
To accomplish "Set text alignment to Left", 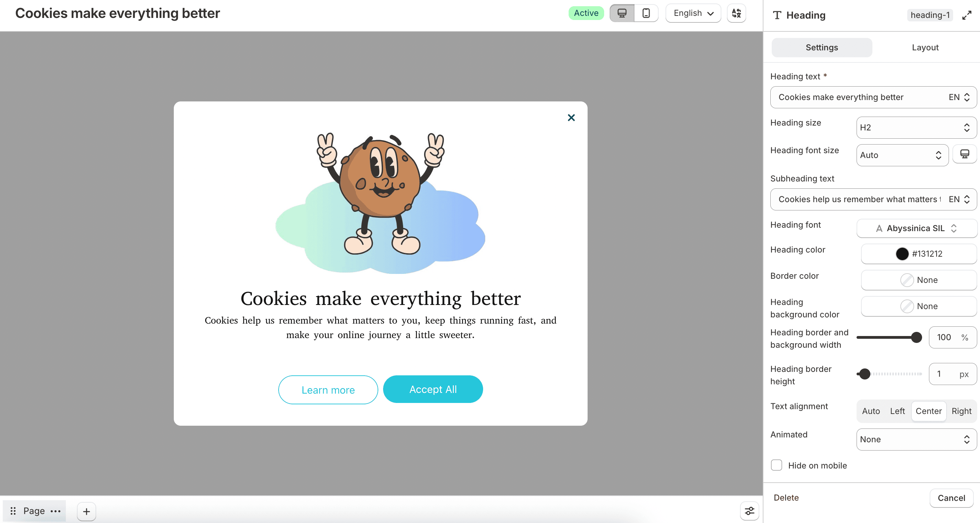I will click(898, 411).
